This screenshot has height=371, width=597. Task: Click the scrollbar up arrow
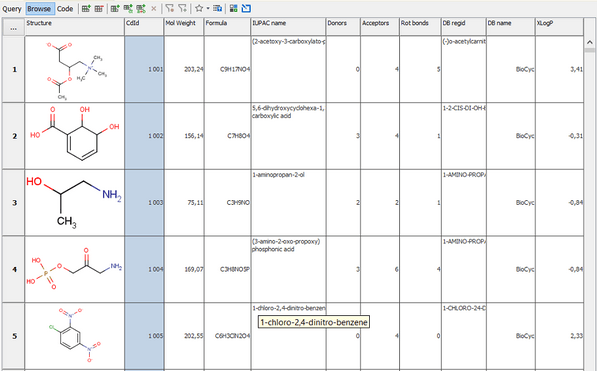(590, 42)
